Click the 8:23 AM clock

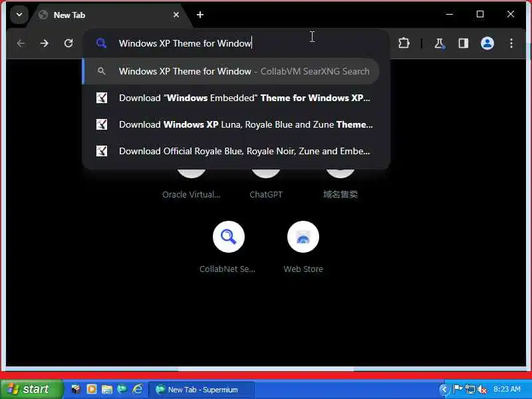pyautogui.click(x=507, y=389)
